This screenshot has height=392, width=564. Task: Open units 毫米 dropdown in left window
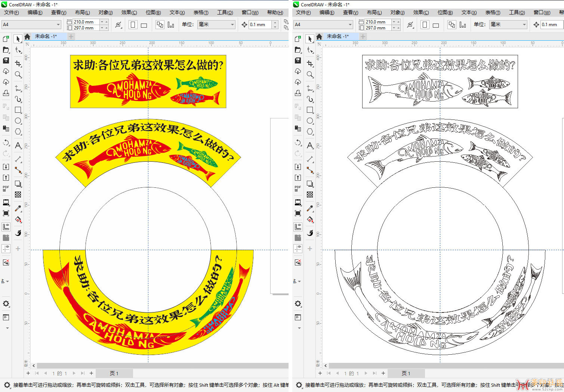click(216, 25)
